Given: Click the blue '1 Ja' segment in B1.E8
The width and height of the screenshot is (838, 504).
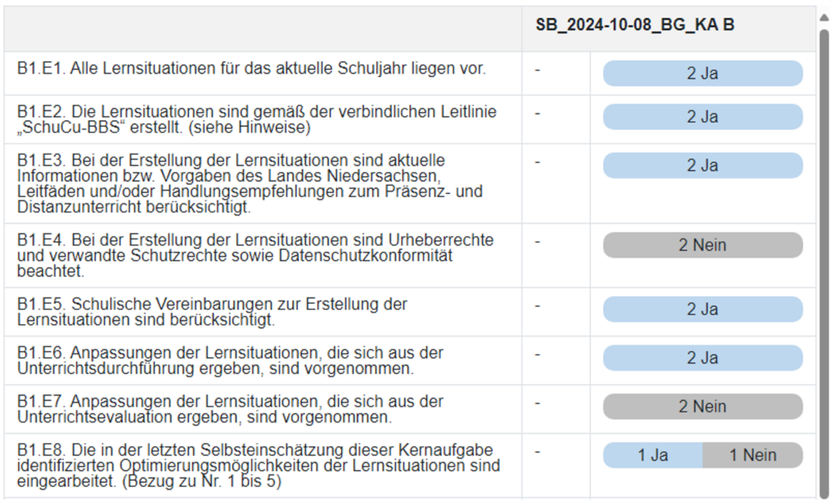Looking at the screenshot, I should point(653,455).
